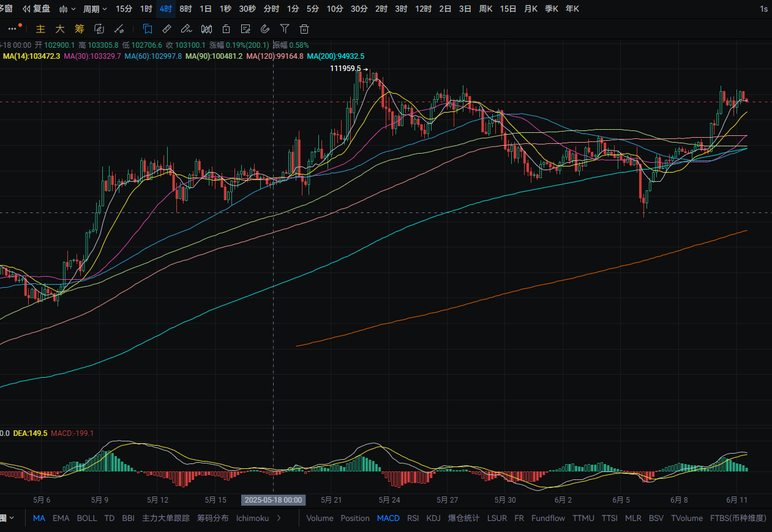Open the note edit icon
This screenshot has height=532, width=772.
pos(245,29)
